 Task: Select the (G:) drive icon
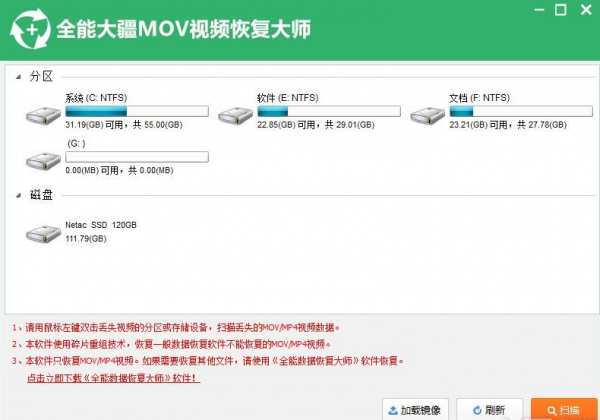pyautogui.click(x=43, y=161)
